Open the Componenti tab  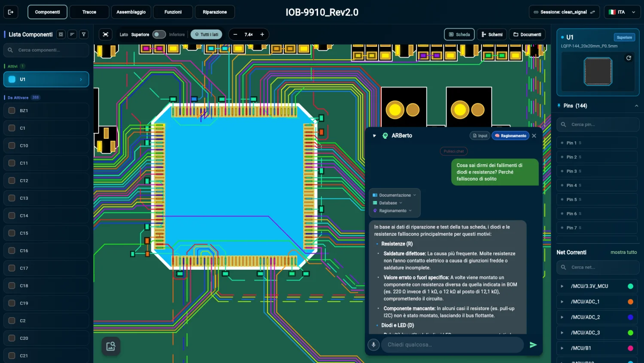point(47,12)
